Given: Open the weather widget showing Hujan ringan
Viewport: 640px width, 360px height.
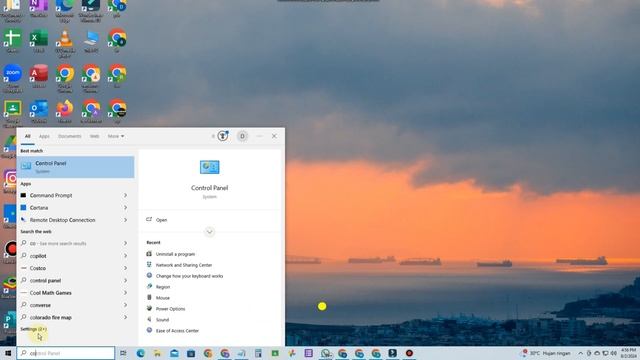Looking at the screenshot, I should pyautogui.click(x=546, y=353).
